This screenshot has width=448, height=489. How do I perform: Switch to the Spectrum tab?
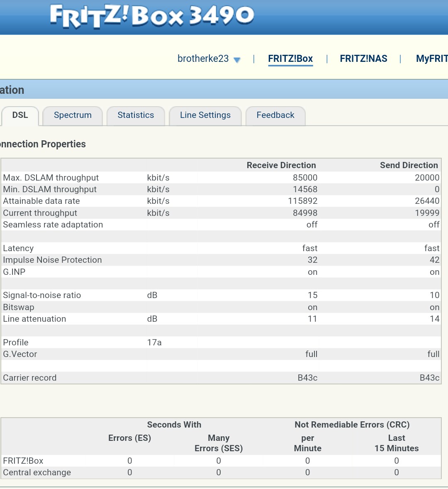pyautogui.click(x=73, y=115)
